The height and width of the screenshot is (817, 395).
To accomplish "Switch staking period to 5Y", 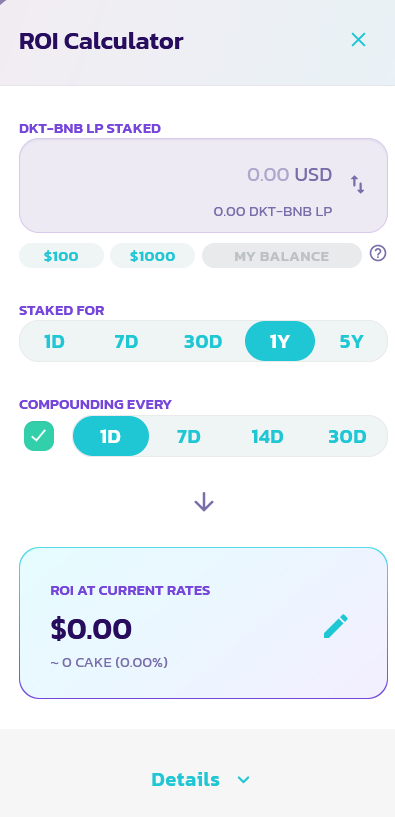I will click(x=351, y=342).
